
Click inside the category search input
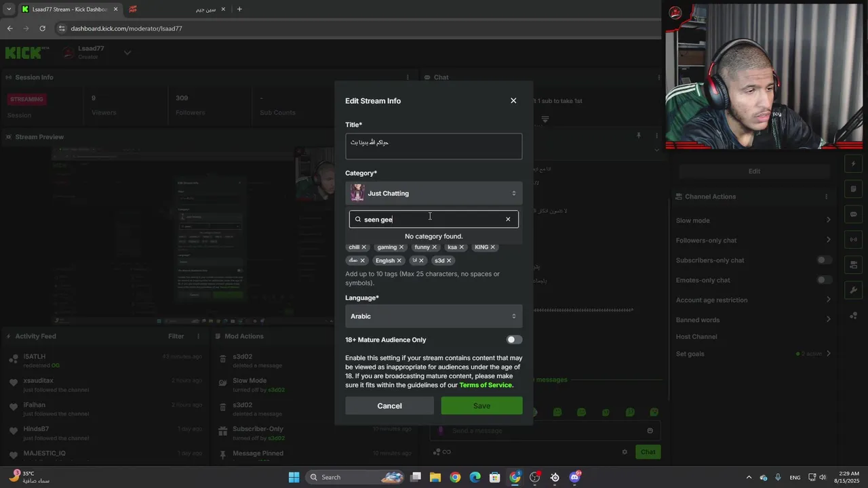click(433, 220)
